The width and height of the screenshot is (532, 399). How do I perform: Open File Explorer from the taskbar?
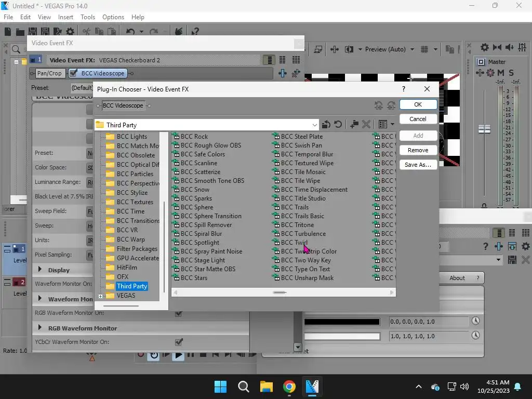click(x=267, y=387)
